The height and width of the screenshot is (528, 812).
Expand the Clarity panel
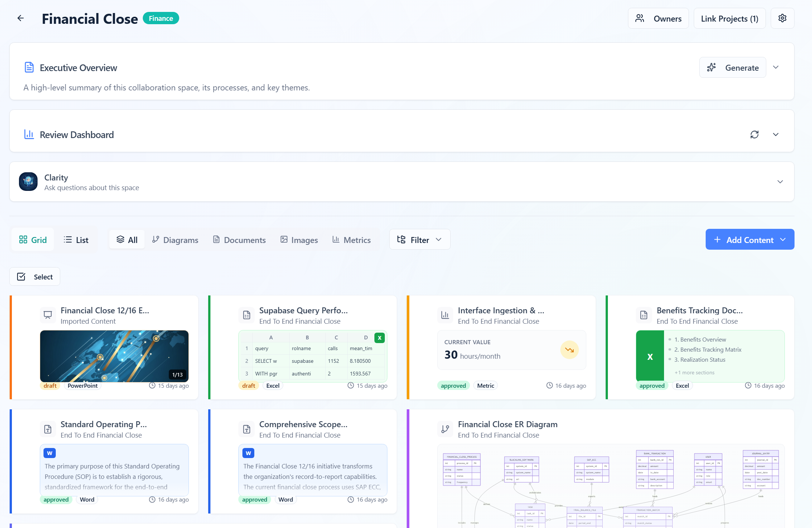(x=780, y=182)
